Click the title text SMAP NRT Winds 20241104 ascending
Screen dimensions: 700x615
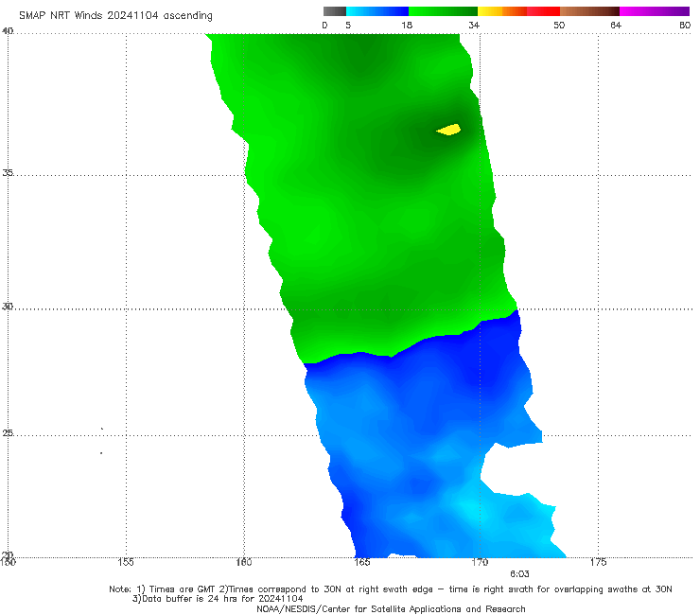point(115,16)
